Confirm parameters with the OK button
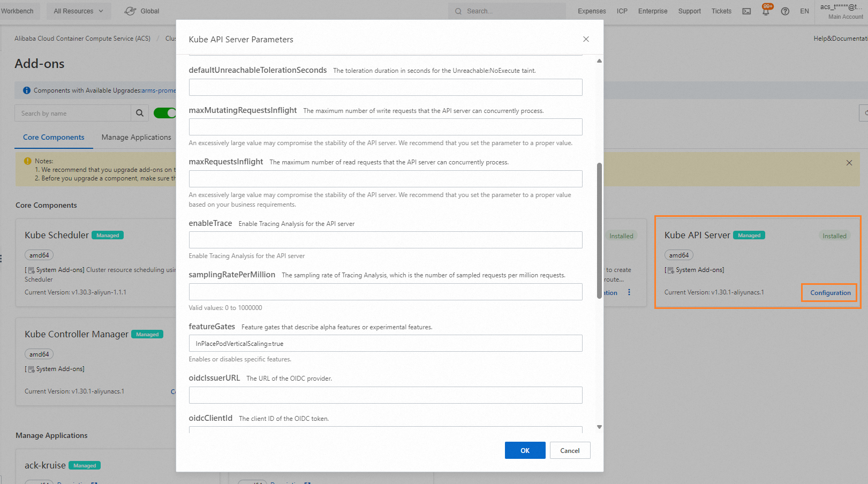 (x=525, y=450)
